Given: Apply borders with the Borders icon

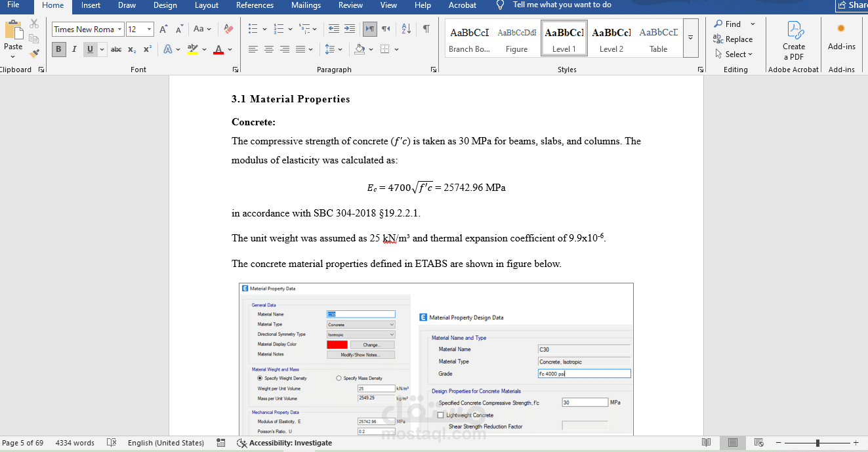Looking at the screenshot, I should (x=385, y=49).
